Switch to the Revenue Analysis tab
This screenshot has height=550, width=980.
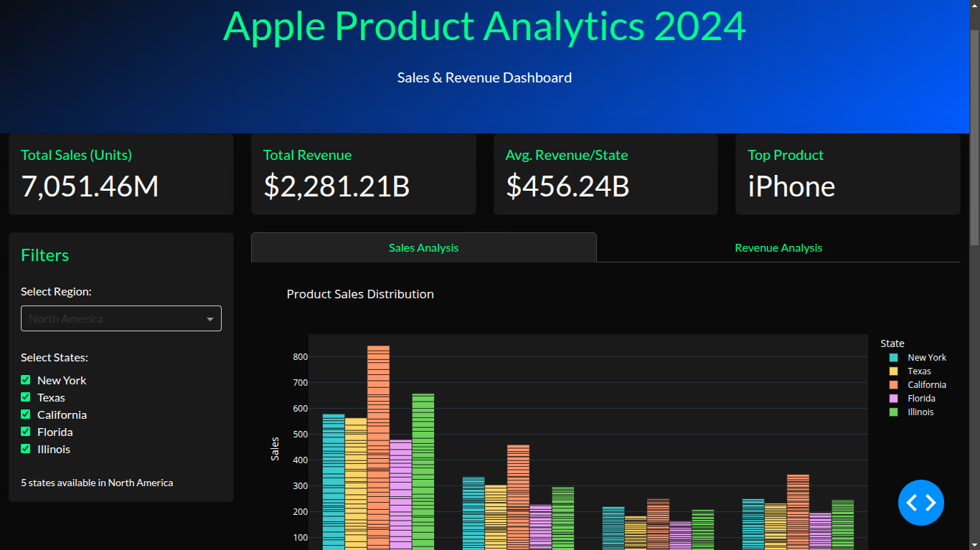coord(778,247)
